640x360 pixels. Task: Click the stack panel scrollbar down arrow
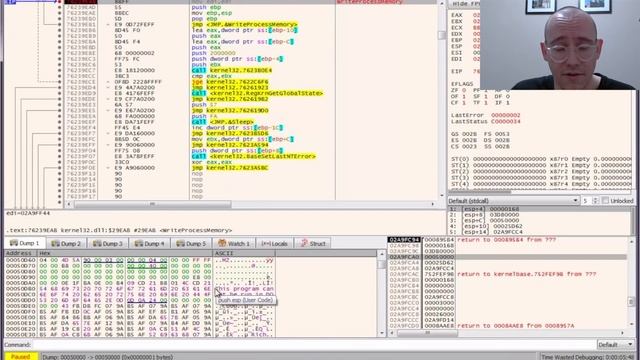point(631,325)
